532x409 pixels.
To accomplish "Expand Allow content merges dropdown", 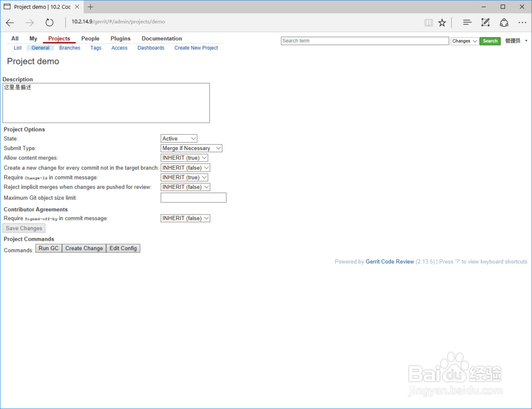I will point(184,158).
